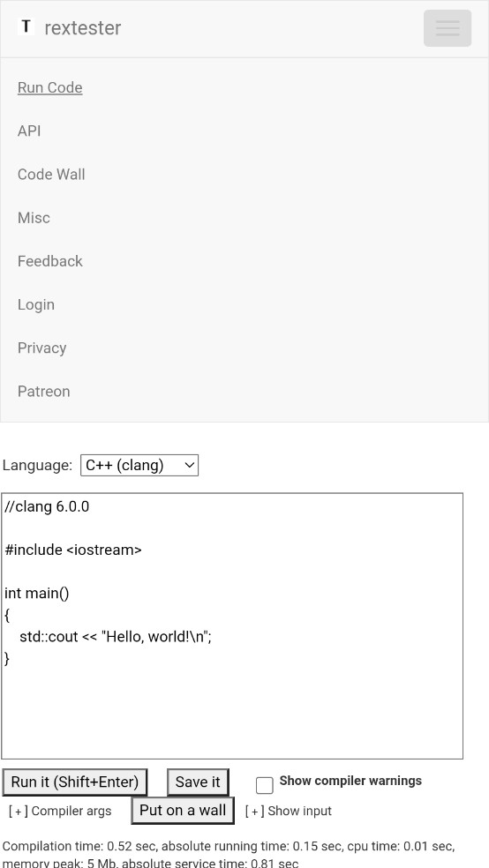
Task: Open the Privacy link
Action: pos(42,348)
